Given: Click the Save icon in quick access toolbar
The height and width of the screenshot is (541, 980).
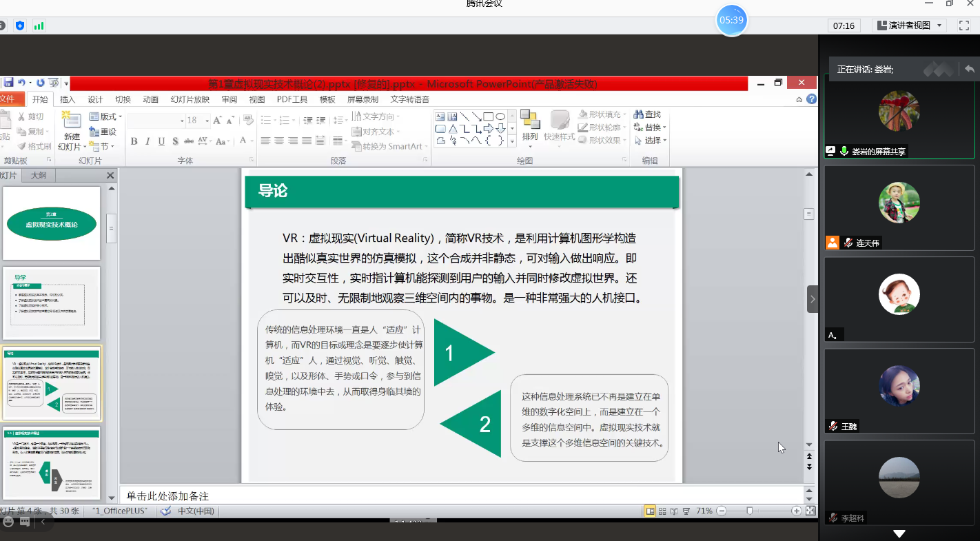Looking at the screenshot, I should pos(8,83).
